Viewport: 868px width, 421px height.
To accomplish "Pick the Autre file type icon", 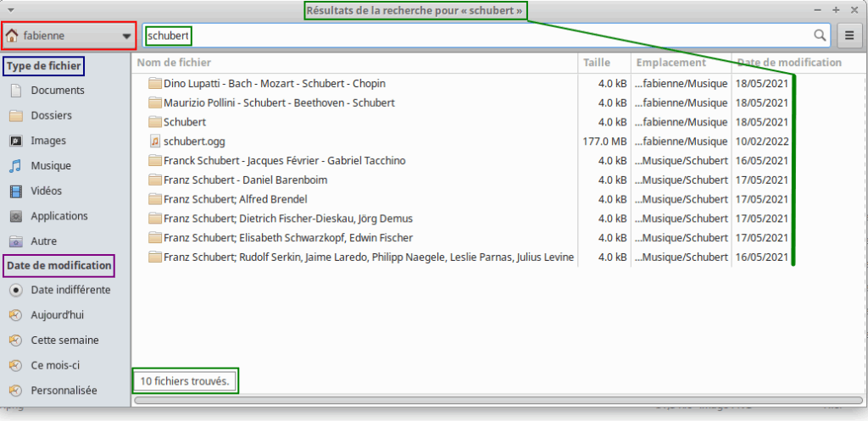I will 16,241.
